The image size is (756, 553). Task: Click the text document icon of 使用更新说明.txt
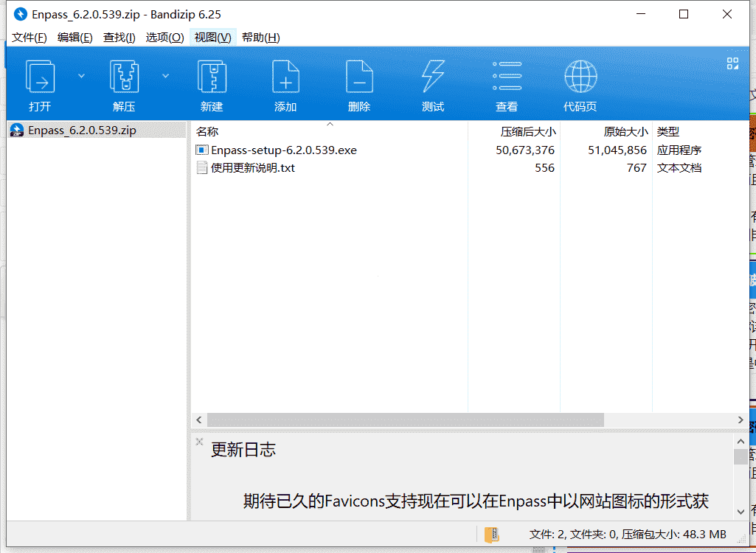point(201,168)
